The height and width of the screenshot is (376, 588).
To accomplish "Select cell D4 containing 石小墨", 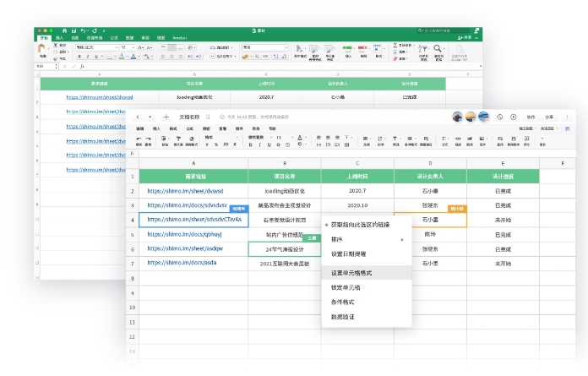I will (x=429, y=220).
